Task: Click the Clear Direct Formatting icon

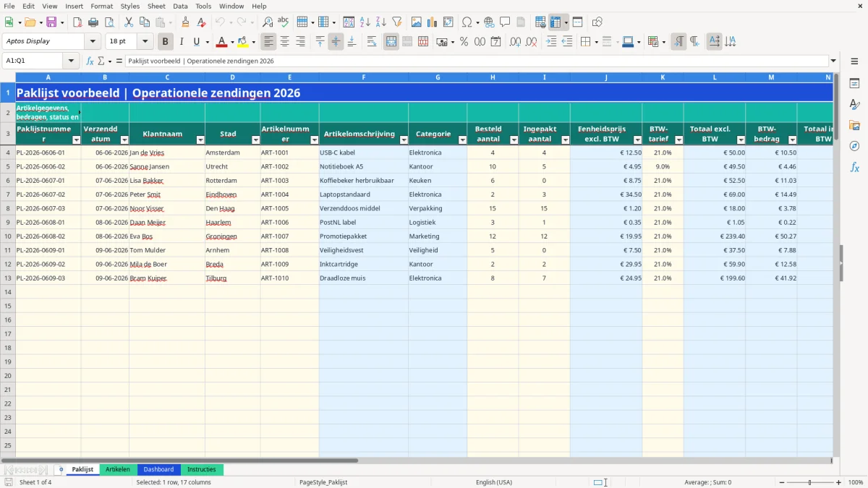Action: [x=200, y=22]
